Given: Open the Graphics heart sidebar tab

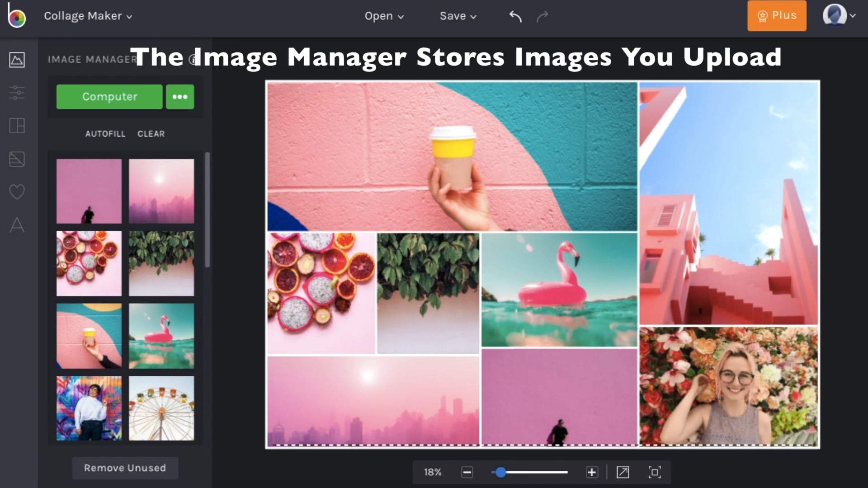Looking at the screenshot, I should (x=17, y=192).
